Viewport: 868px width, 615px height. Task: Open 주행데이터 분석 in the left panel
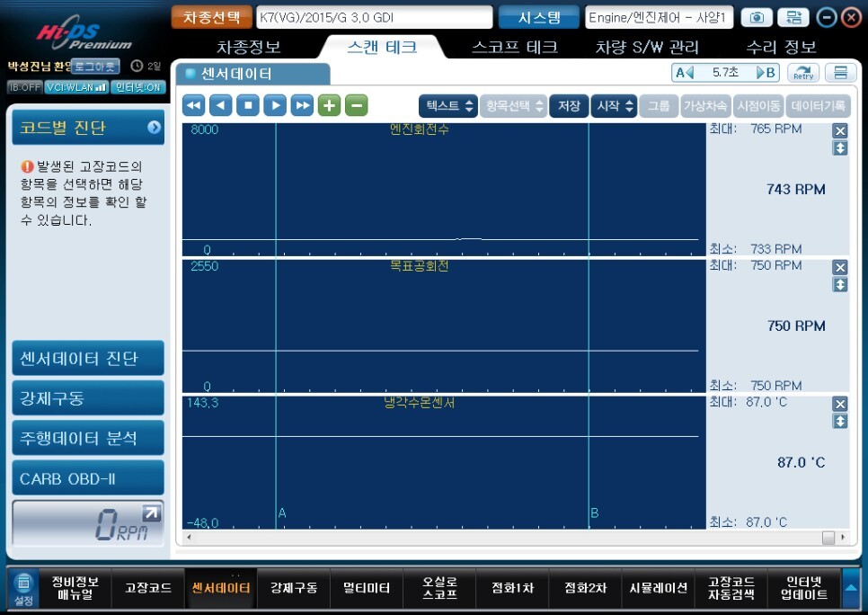pyautogui.click(x=88, y=438)
